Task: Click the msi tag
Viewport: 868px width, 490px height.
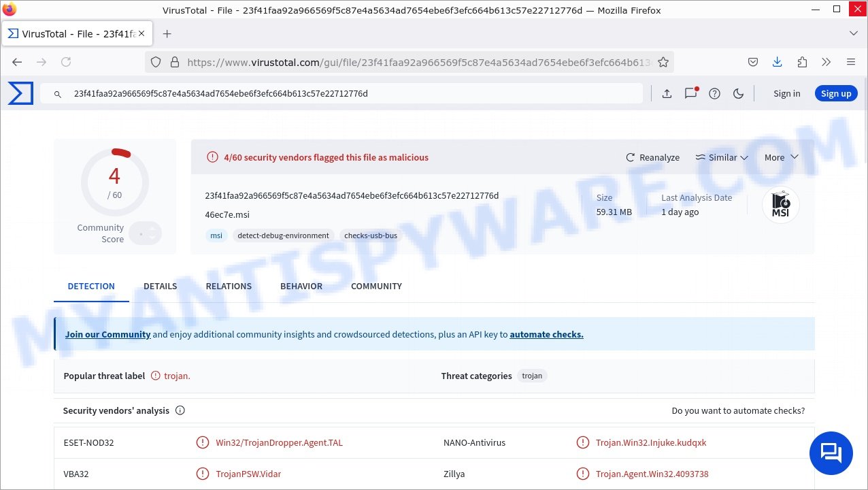Action: click(216, 235)
